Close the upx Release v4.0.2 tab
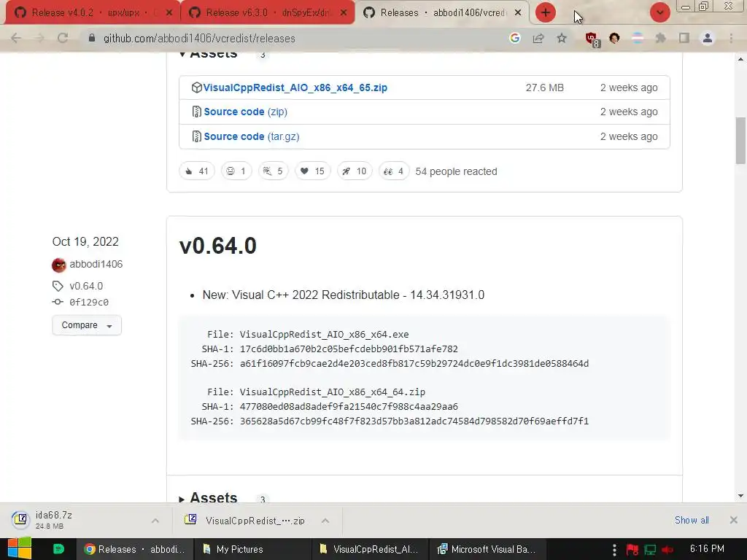 (169, 13)
